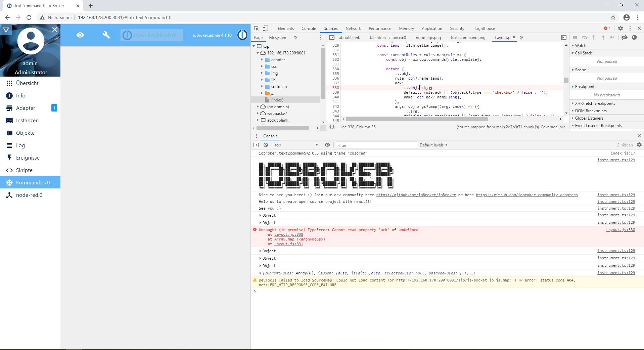
Task: Expand the currentRules Object in console output
Action: point(261,273)
